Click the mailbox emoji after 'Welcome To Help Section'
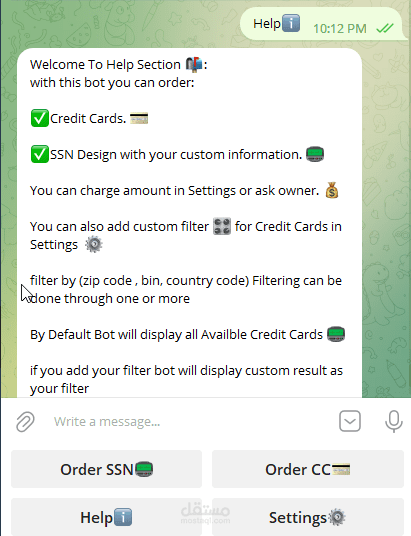Screen dimensions: 411x536 click(x=194, y=64)
